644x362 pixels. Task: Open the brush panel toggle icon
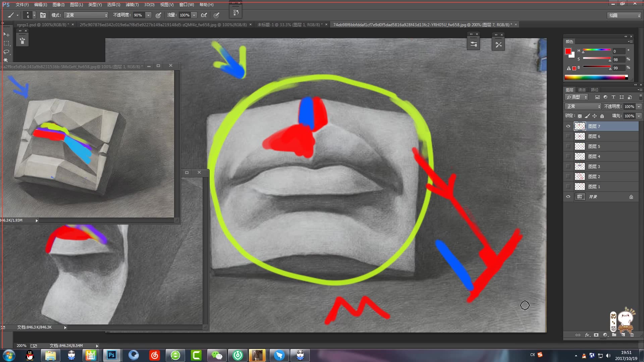[43, 15]
